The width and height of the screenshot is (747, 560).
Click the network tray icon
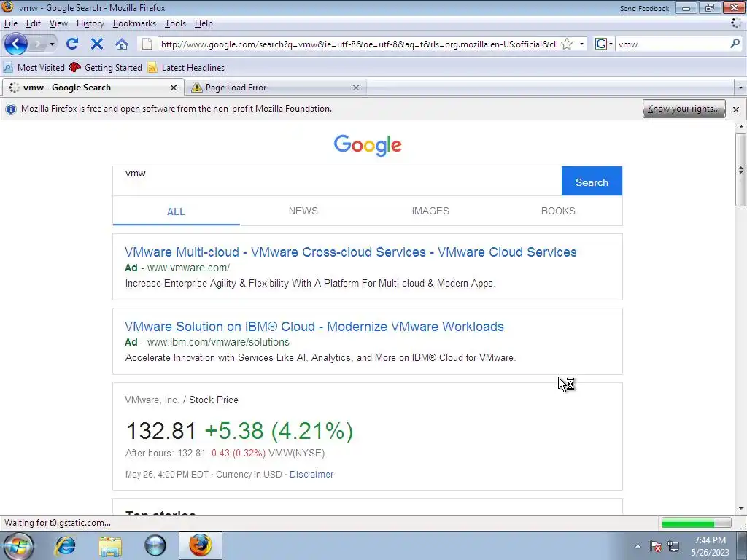(673, 546)
